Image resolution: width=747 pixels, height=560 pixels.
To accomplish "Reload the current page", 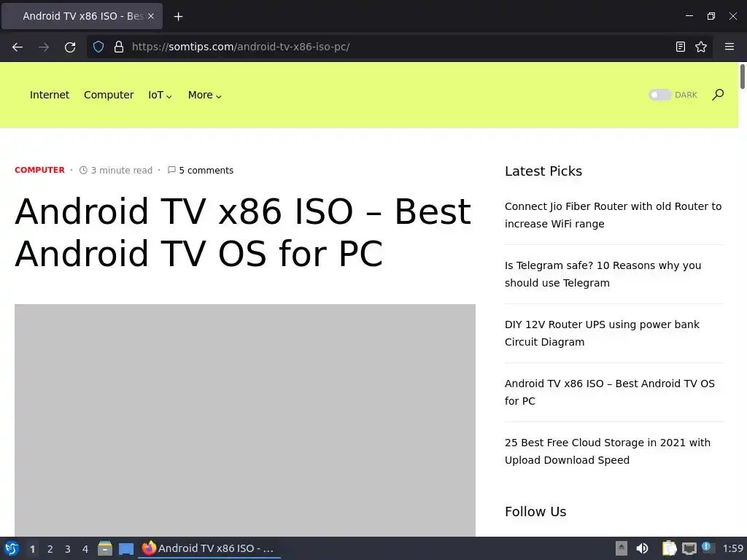I will pyautogui.click(x=70, y=47).
